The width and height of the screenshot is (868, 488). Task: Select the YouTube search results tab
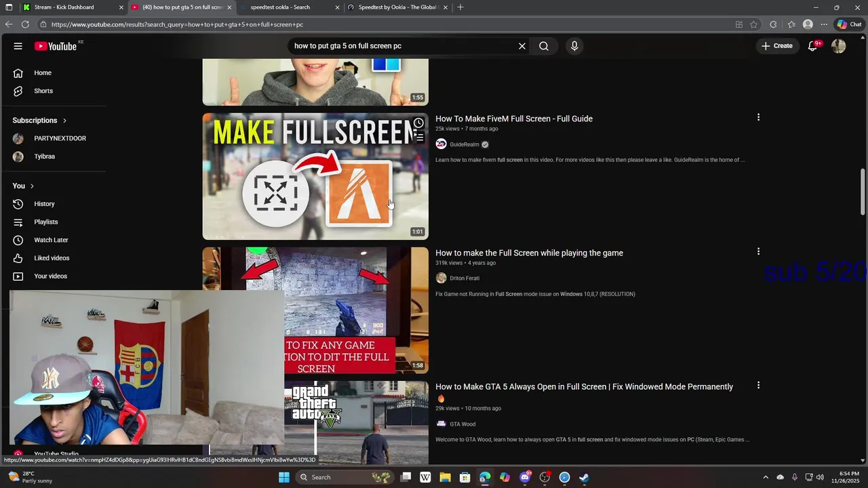pyautogui.click(x=182, y=7)
